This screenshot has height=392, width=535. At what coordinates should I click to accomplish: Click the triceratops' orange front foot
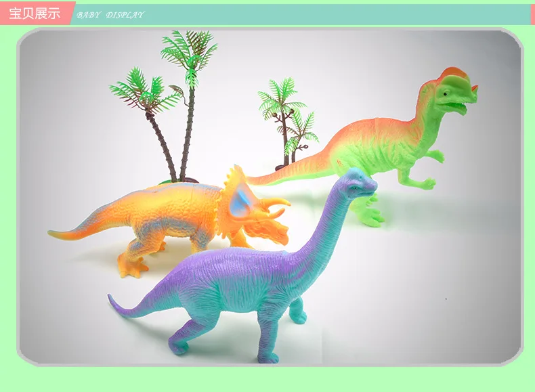tap(131, 268)
